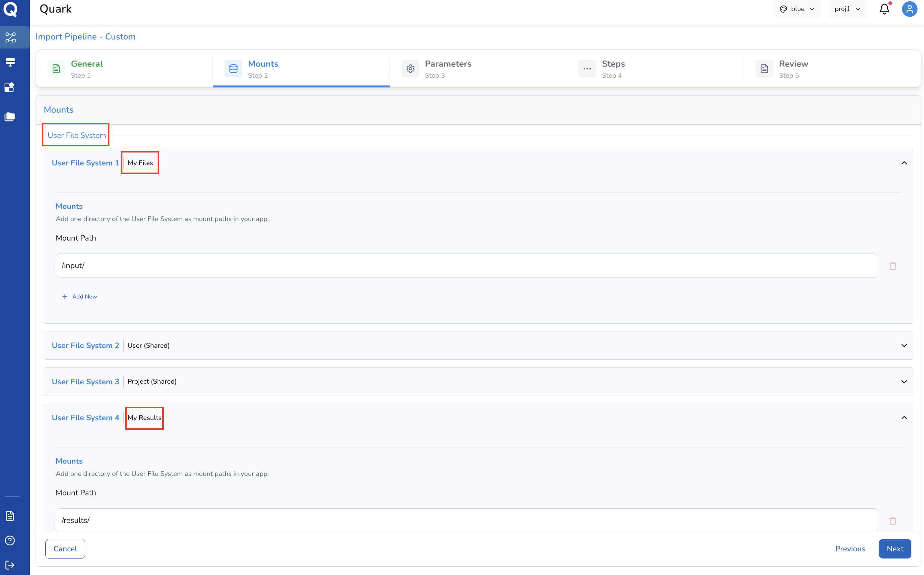
Task: Open the user profile avatar
Action: (909, 9)
